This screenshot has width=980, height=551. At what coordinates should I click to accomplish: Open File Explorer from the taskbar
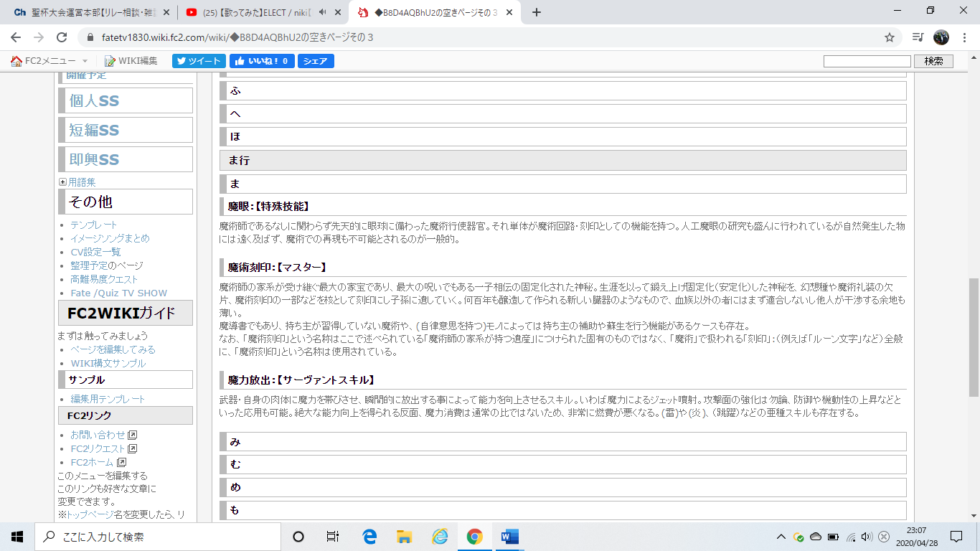(404, 536)
